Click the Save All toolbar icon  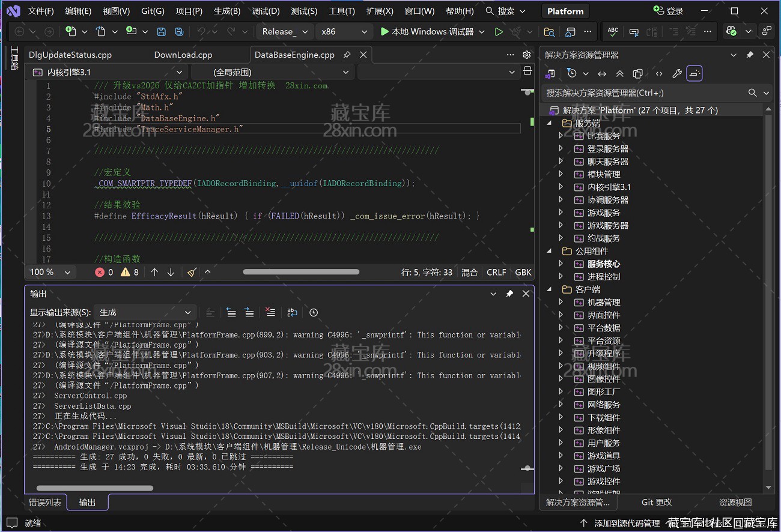point(179,32)
